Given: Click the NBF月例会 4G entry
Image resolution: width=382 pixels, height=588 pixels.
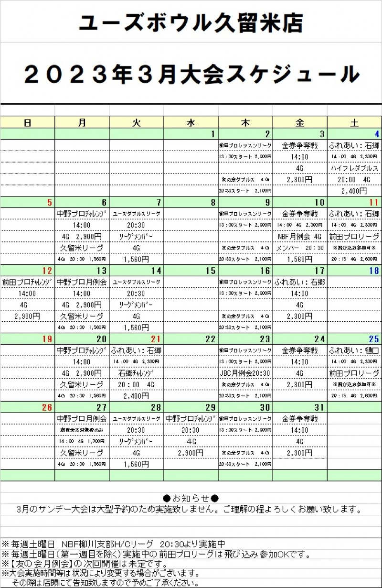Looking at the screenshot, I should 300,237.
